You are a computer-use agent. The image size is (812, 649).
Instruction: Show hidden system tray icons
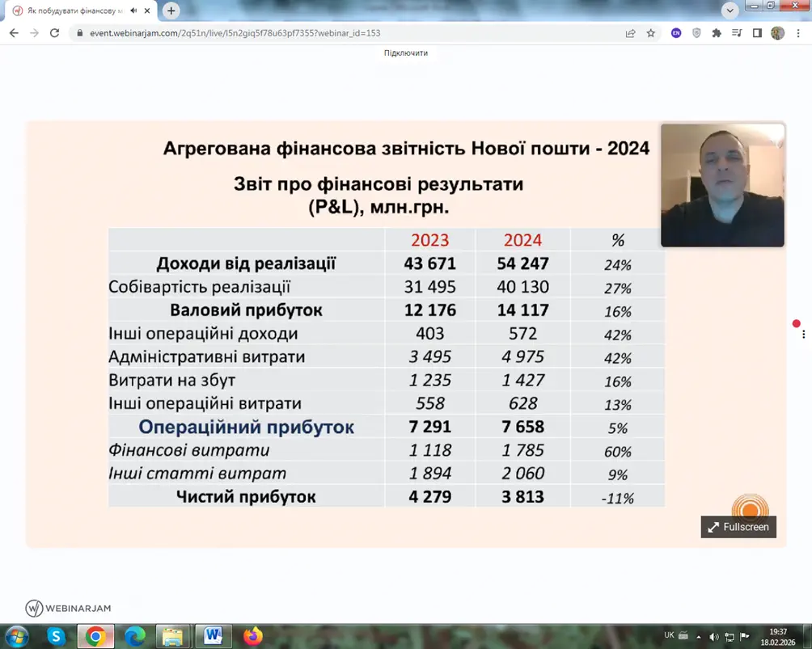pyautogui.click(x=699, y=636)
